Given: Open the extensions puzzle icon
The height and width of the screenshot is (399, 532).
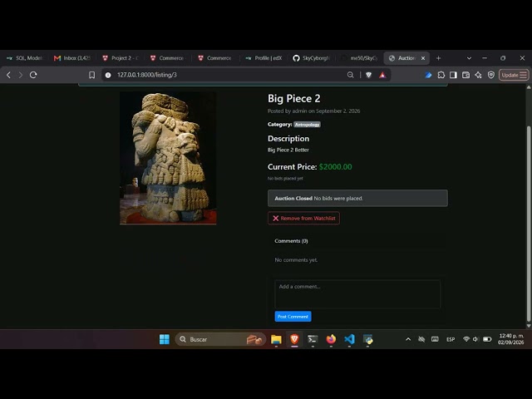Looking at the screenshot, I should [x=441, y=75].
